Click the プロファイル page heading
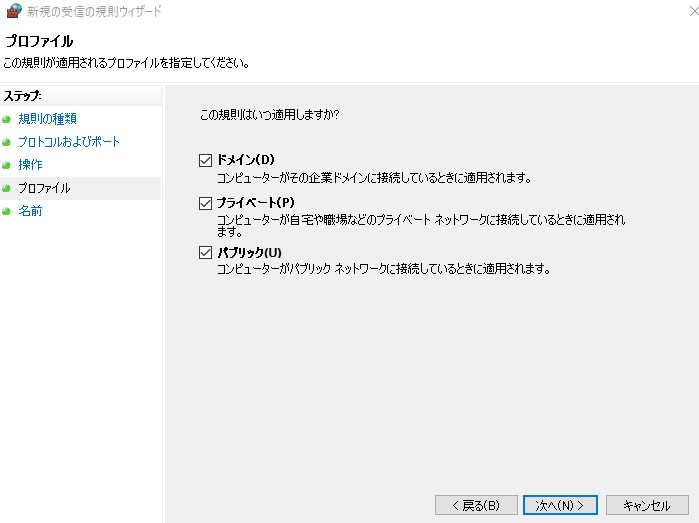 click(39, 41)
